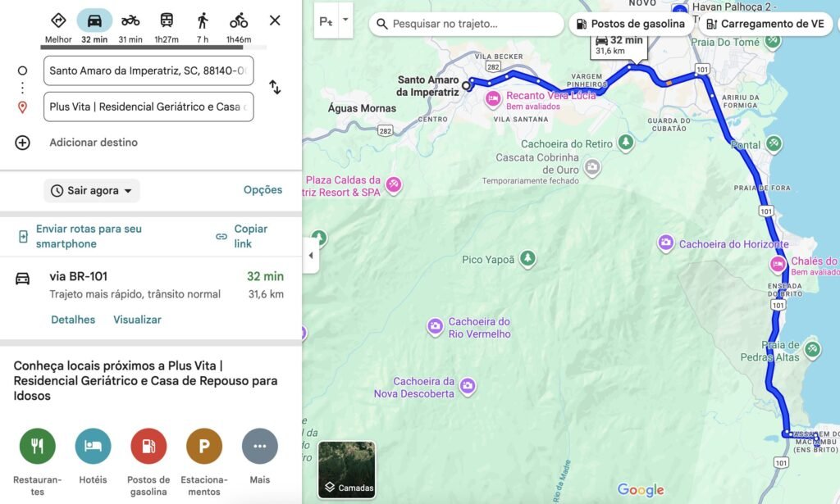Click the Detalhes link for route
Viewport: 840px width, 504px height.
tap(73, 320)
